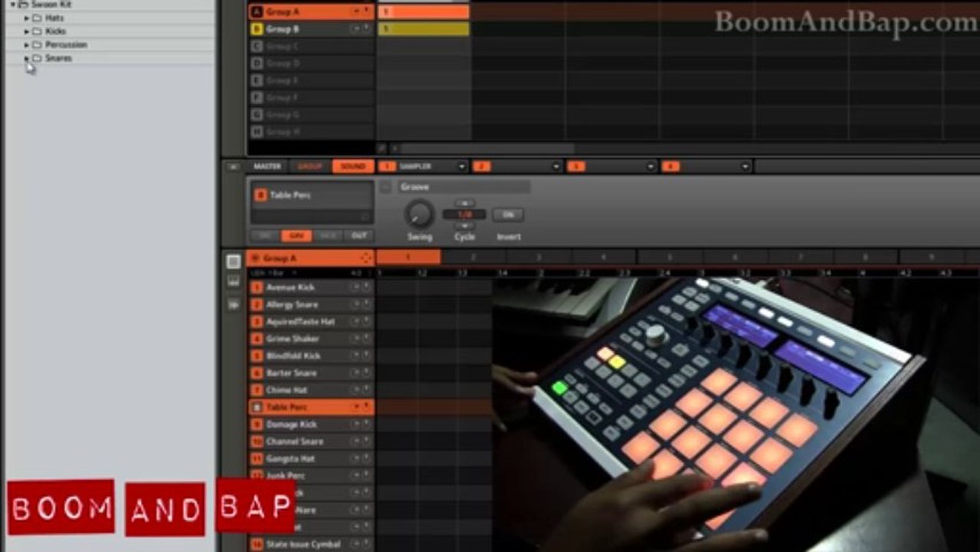Click the number 5 badge on Blindfold Kick

point(257,356)
